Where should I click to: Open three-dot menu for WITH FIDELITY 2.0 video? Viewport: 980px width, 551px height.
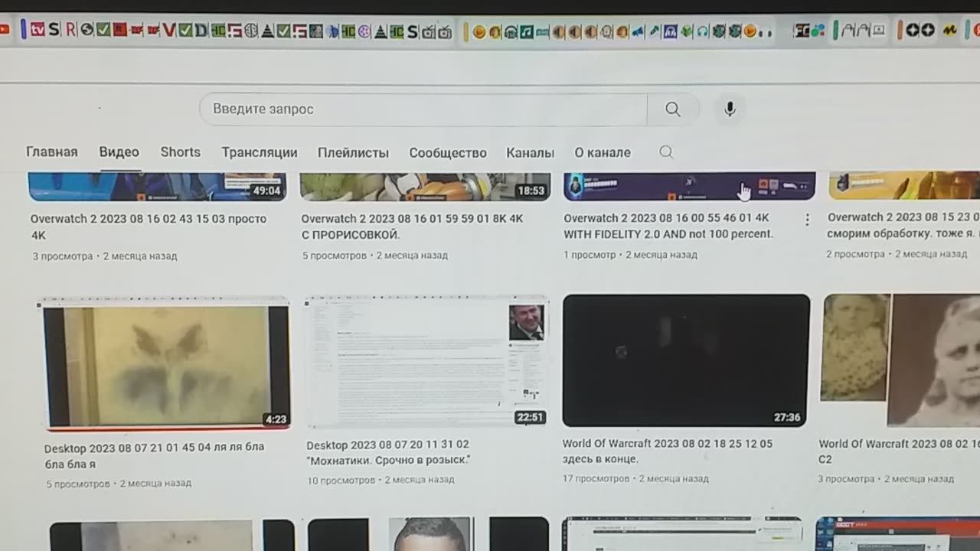point(807,220)
